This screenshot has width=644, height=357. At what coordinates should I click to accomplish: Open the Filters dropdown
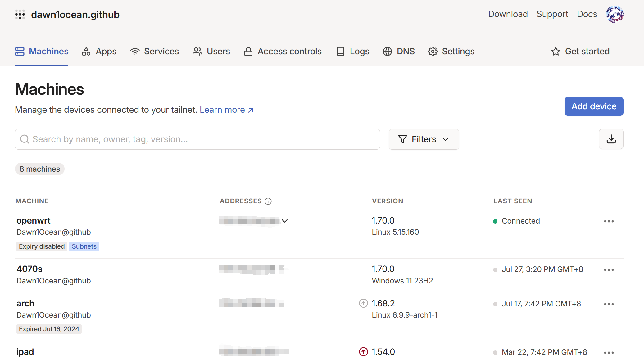coord(424,139)
